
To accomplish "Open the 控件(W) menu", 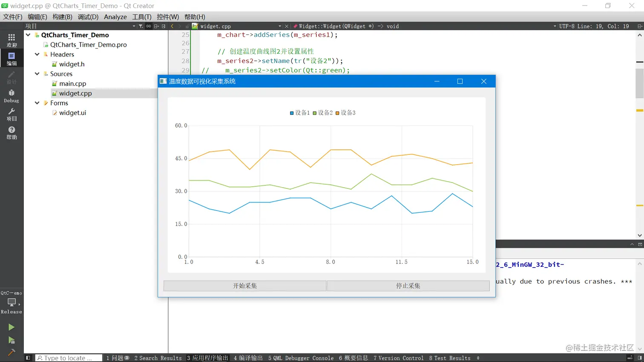I will [168, 17].
